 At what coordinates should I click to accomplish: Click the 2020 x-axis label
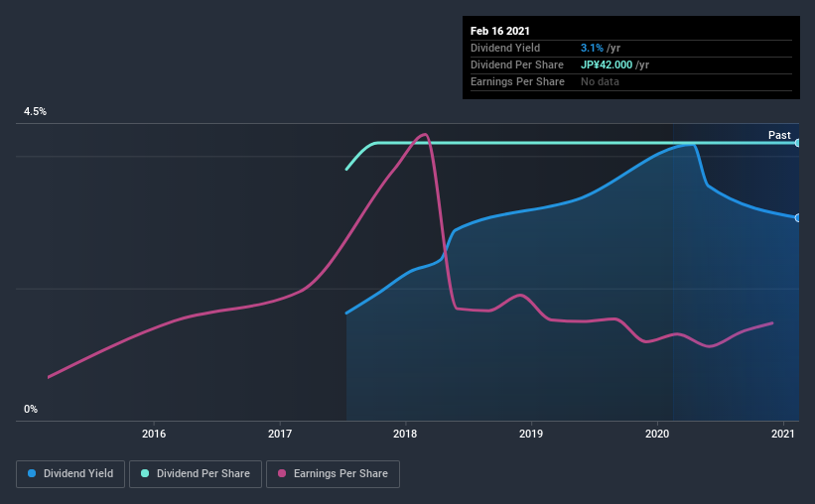pos(657,434)
